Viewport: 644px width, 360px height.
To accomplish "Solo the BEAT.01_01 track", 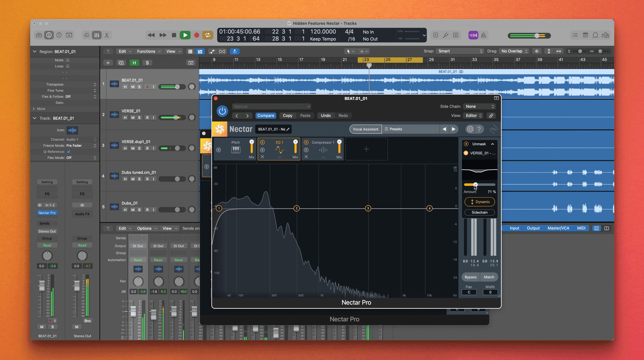I will tap(139, 87).
